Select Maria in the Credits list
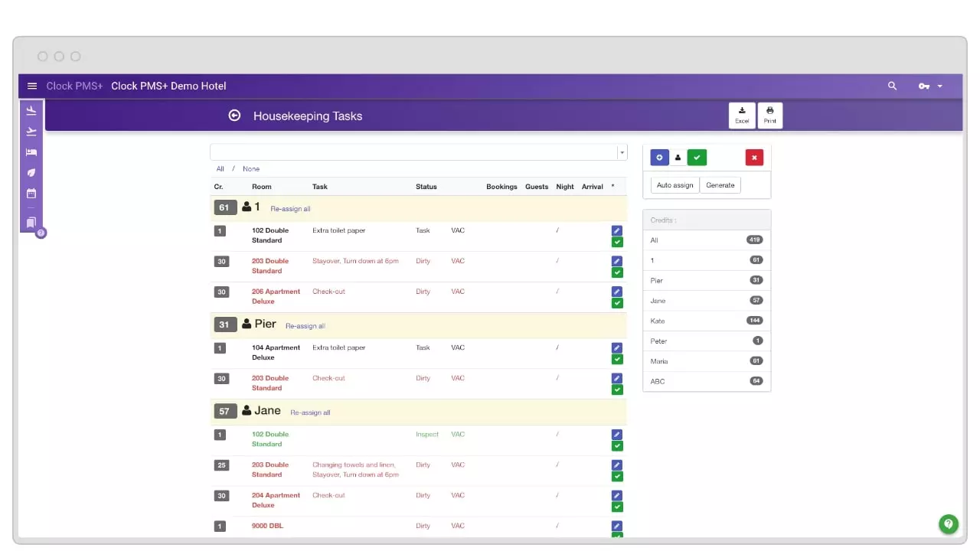Screen dimensions: 980x551 click(707, 361)
